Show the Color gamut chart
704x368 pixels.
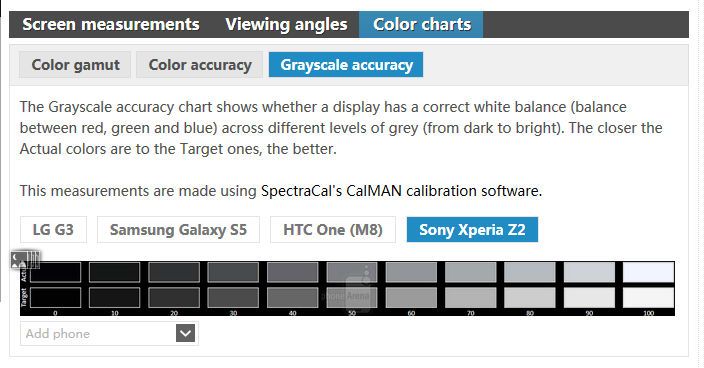coord(75,65)
